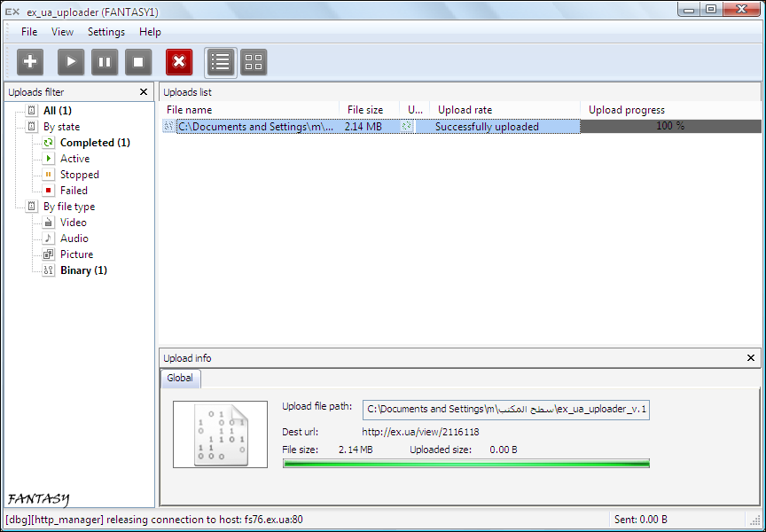Select the By file type node

(69, 207)
